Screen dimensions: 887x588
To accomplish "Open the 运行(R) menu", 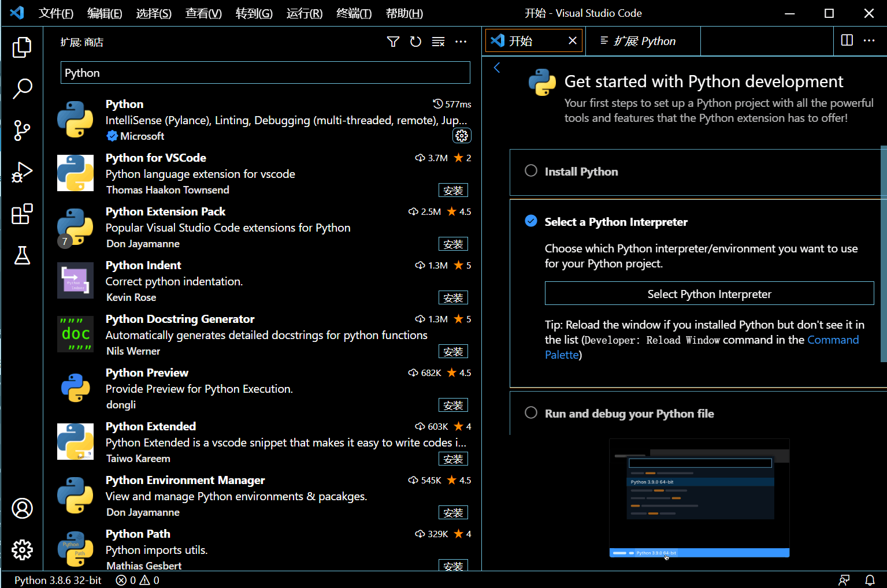I will tap(305, 13).
